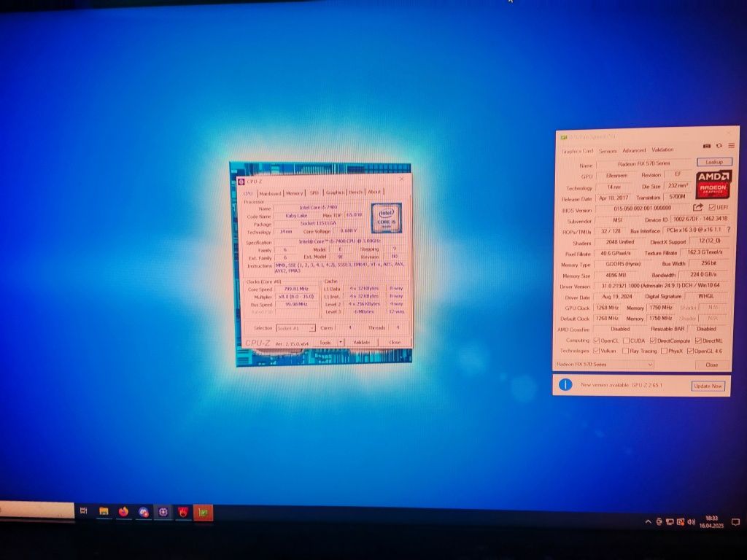
Task: Open the Socket #1 selection dropdown in CPU-Z
Action: click(x=296, y=328)
